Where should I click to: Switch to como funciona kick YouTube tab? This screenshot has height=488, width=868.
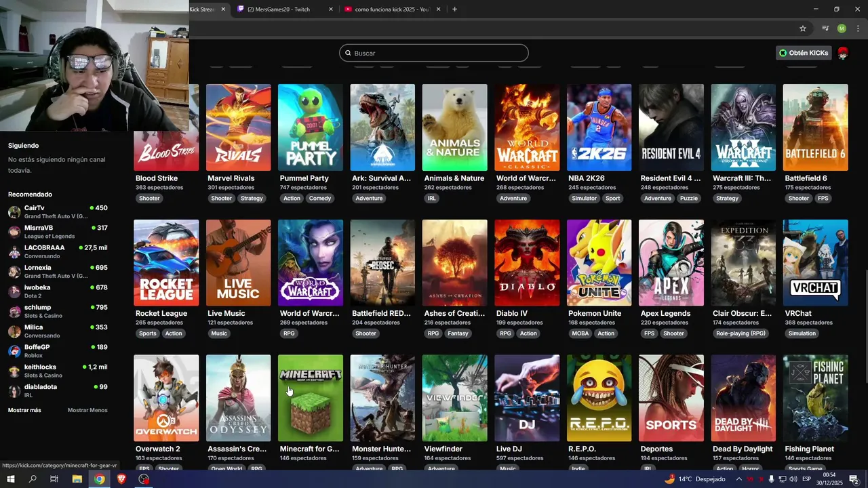pyautogui.click(x=393, y=9)
